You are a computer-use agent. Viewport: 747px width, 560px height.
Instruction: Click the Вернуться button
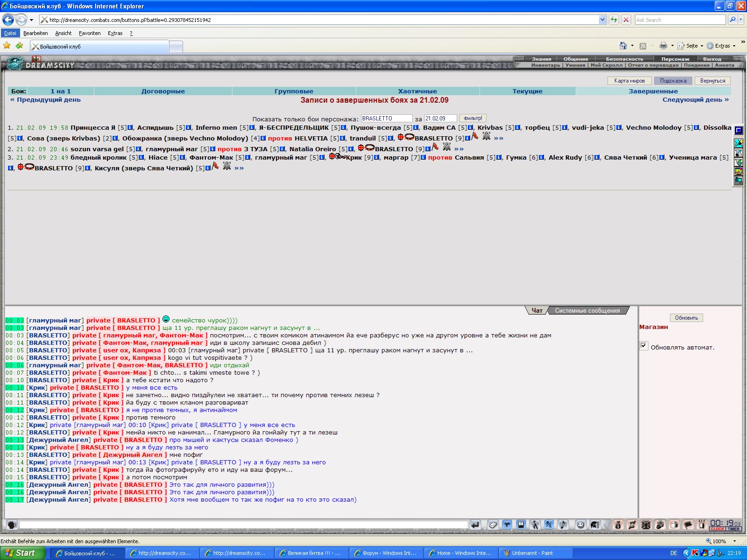(x=712, y=81)
